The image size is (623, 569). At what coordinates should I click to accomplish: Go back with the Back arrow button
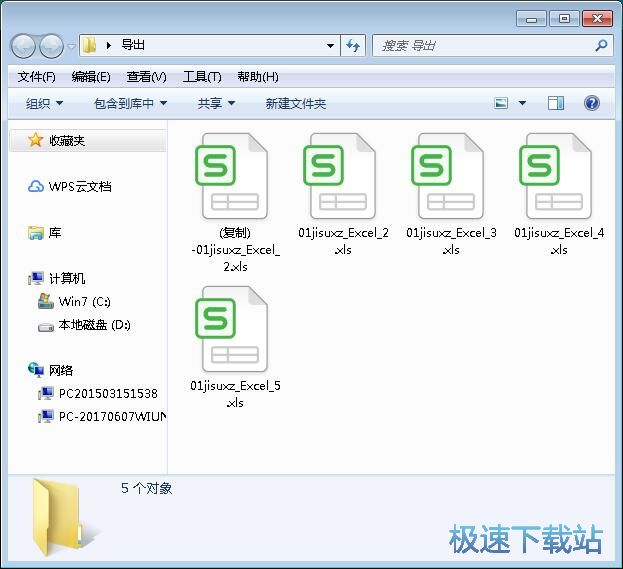click(22, 46)
